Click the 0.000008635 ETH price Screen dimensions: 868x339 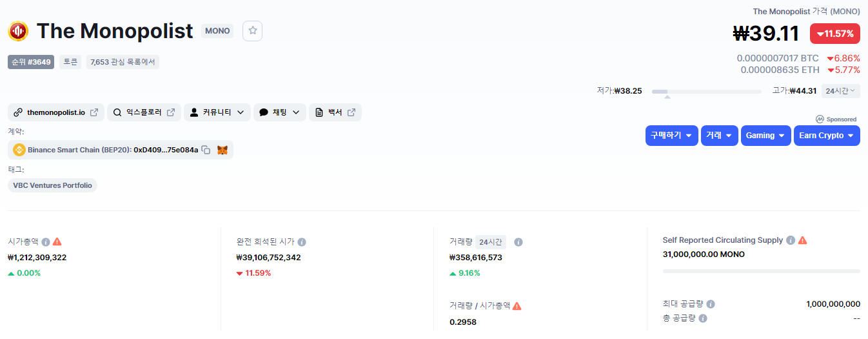[x=780, y=70]
